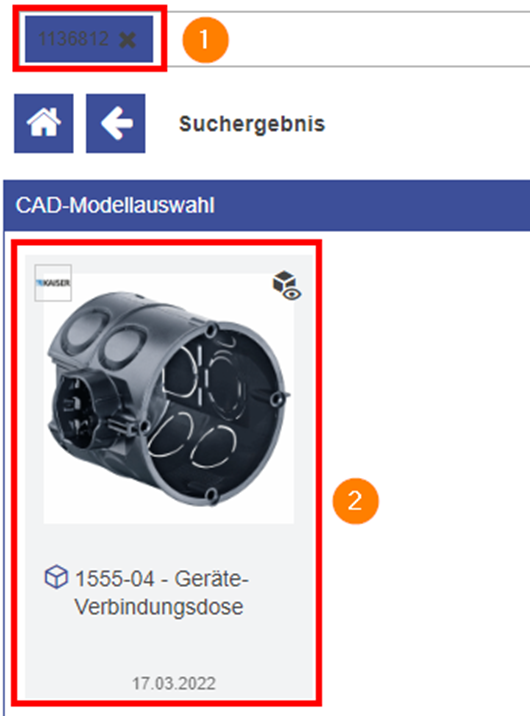
Task: Open the 1555-04 - Geräte-Verbindungsdose title link
Action: click(160, 592)
